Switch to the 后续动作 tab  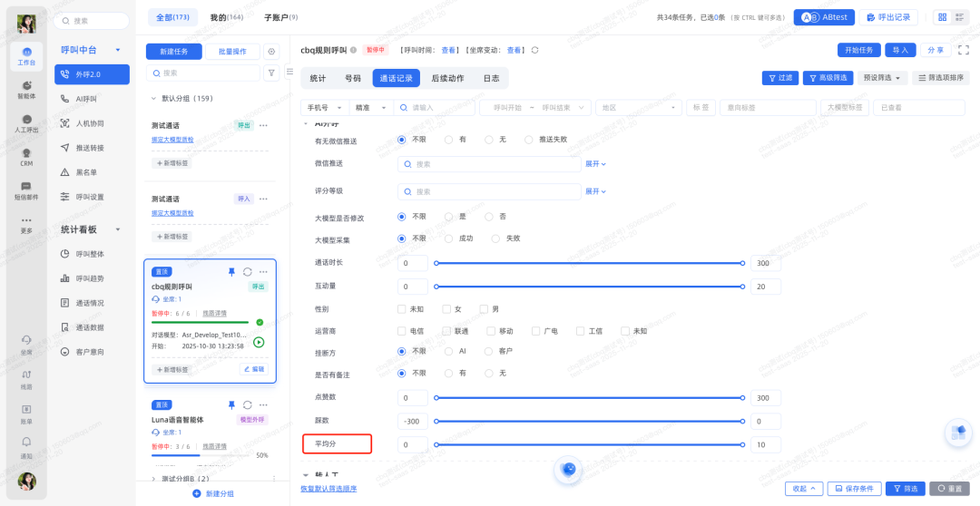[447, 78]
